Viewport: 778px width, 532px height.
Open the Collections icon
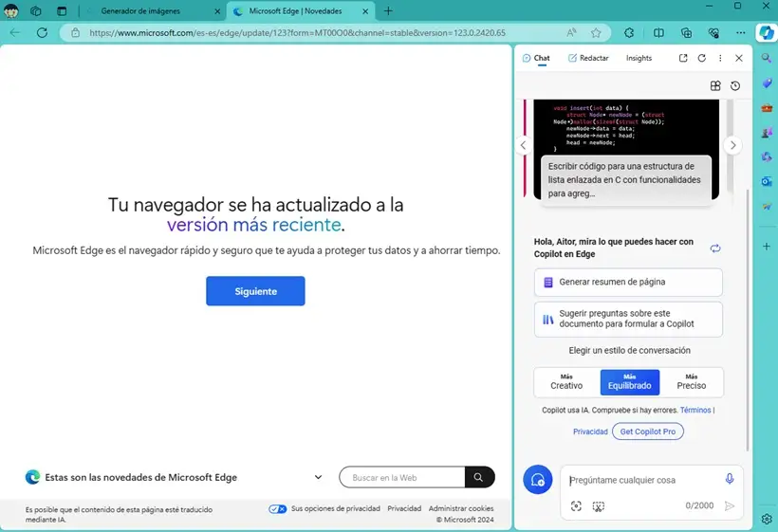pos(686,33)
